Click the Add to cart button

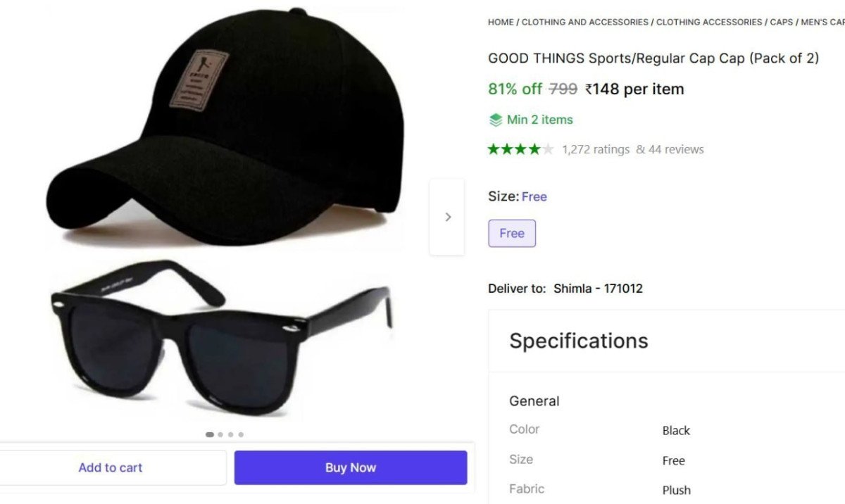111,467
